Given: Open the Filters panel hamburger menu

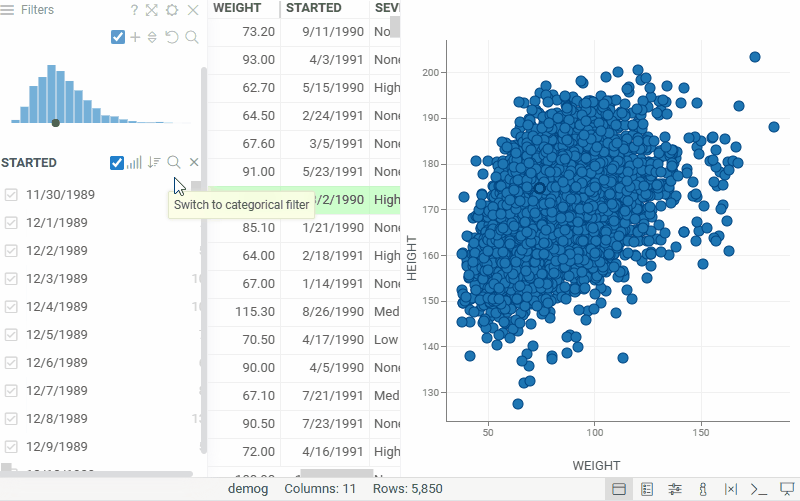Looking at the screenshot, I should [x=8, y=10].
